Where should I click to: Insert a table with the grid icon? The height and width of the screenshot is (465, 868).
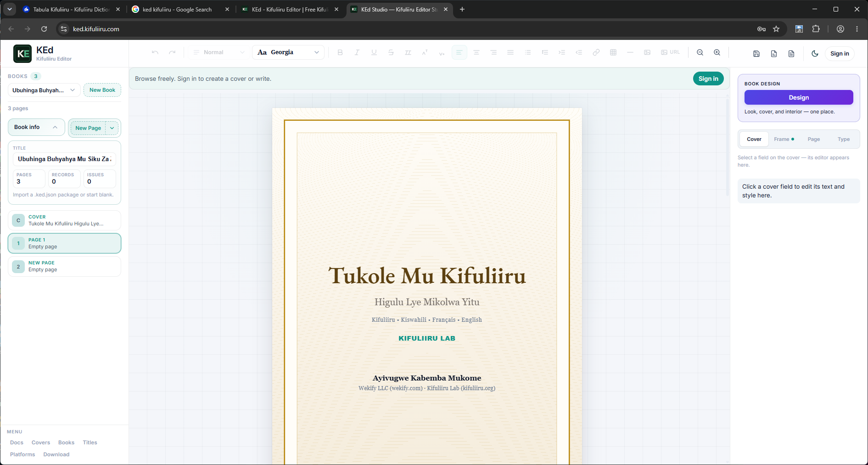pos(613,52)
